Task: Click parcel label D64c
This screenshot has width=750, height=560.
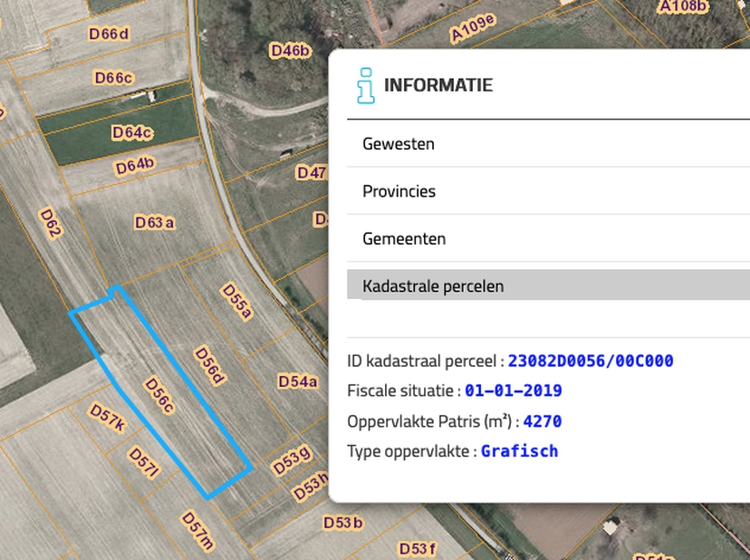Action: coord(131,132)
